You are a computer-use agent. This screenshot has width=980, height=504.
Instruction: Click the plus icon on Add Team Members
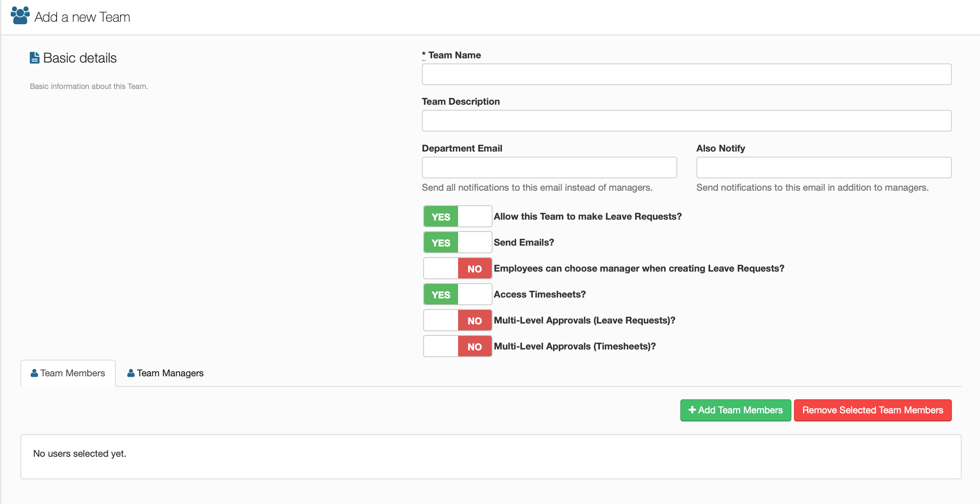(692, 410)
